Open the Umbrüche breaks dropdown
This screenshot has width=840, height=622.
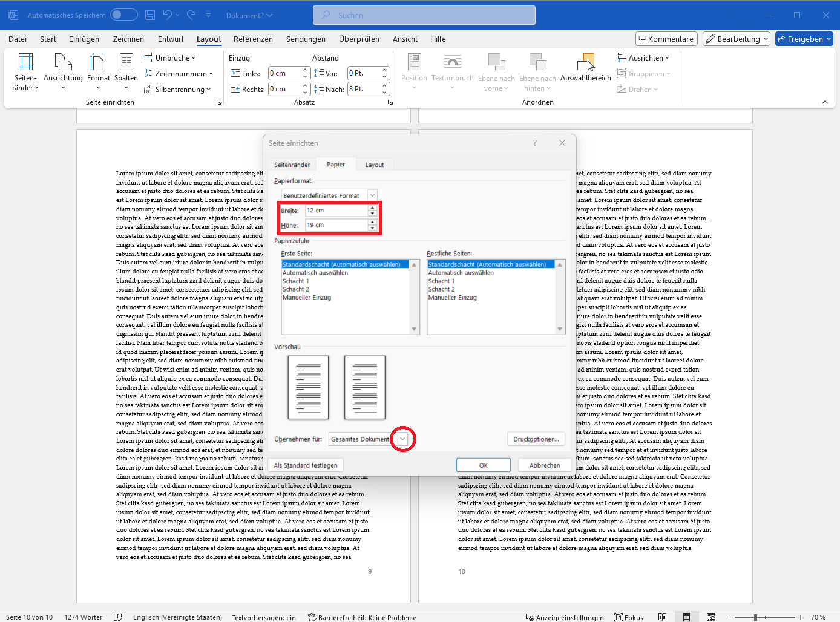169,58
